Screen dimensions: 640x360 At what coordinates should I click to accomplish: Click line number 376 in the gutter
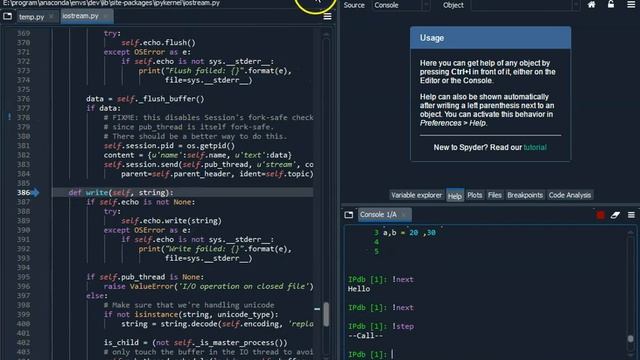pos(23,99)
